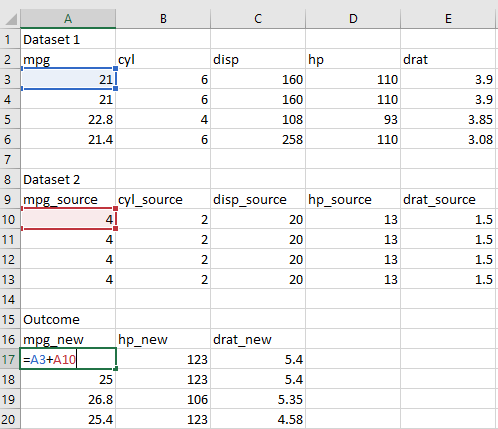The image size is (498, 429).
Task: Select column A header
Action: point(68,19)
